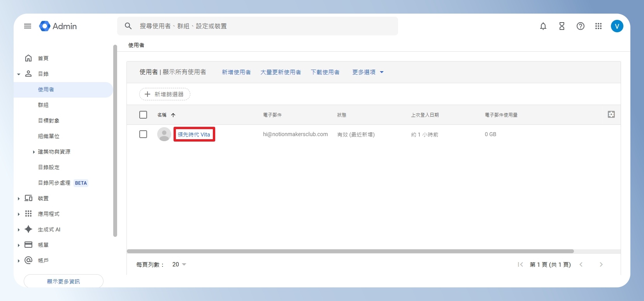The width and height of the screenshot is (644, 301).
Task: Click the user avatar for 領先時代 Vita
Action: tap(164, 134)
